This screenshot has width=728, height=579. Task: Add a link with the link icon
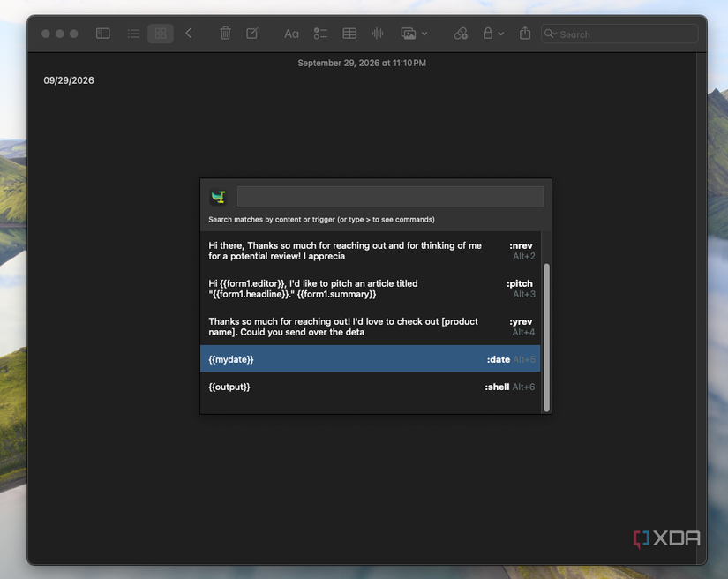(461, 34)
